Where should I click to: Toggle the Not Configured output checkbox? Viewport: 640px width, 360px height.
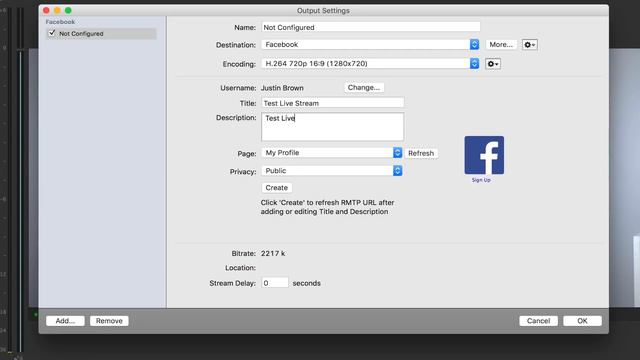(x=52, y=33)
